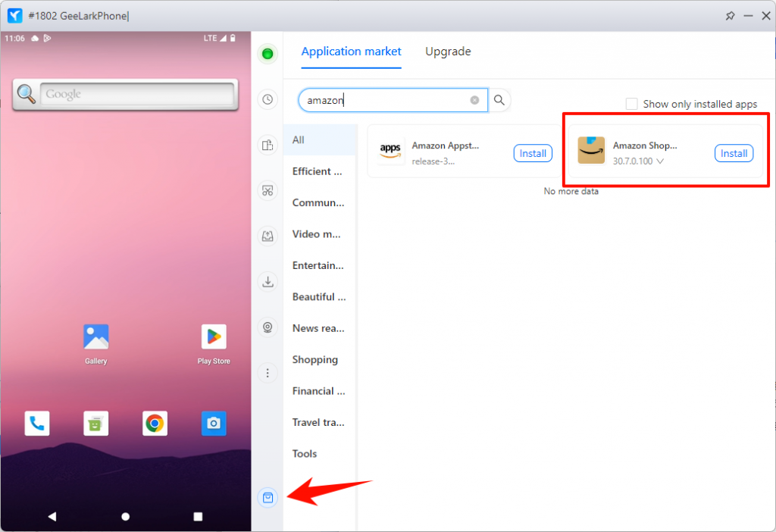
Task: Install the Amazon Appstore app
Action: tap(533, 153)
